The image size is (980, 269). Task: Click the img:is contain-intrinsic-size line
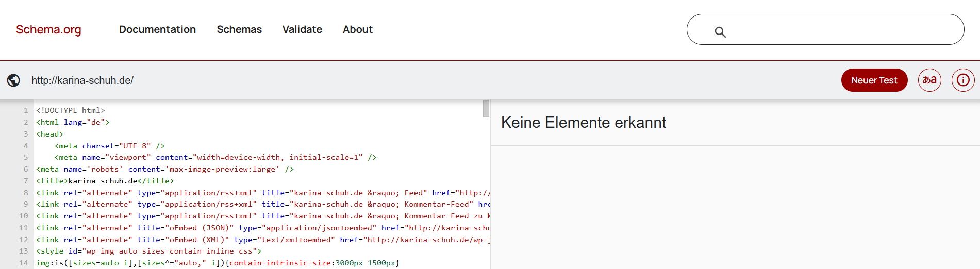[x=218, y=263]
